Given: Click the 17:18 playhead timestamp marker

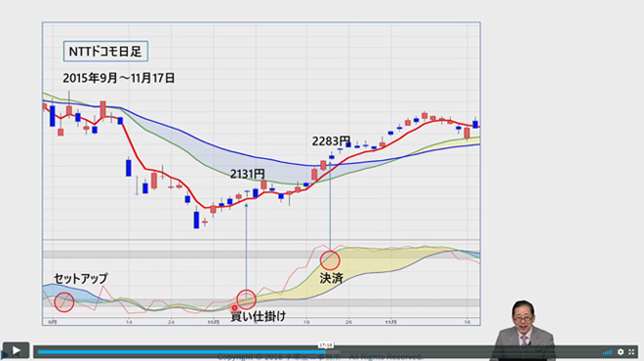Looking at the screenshot, I should [x=326, y=345].
